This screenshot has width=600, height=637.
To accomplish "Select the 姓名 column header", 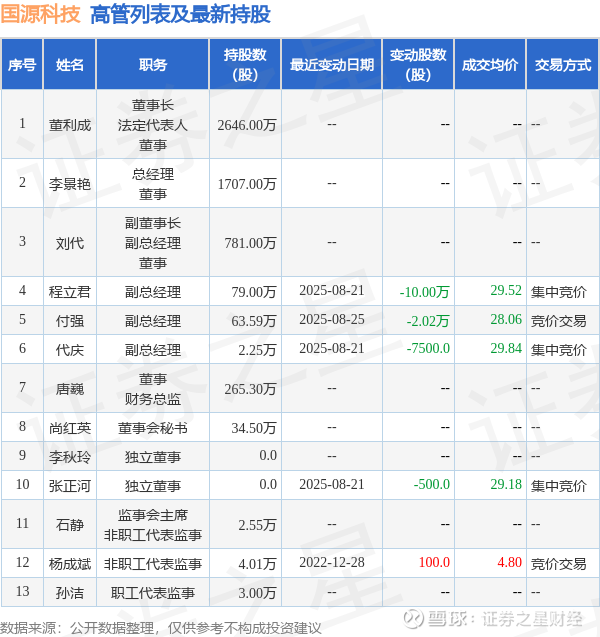I will coord(70,65).
